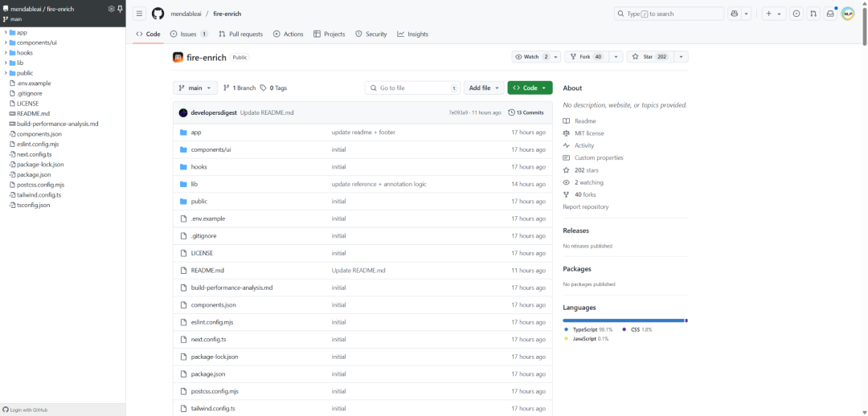Open the lib folder in file list
This screenshot has height=416, width=868.
[x=194, y=184]
